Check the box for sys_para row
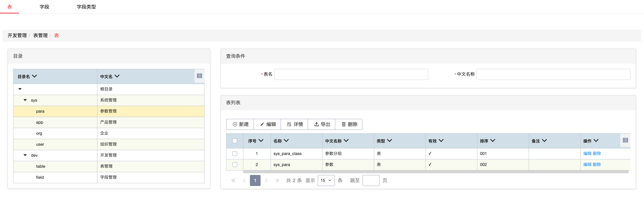Viewport: 644px width, 197px height. point(235,164)
